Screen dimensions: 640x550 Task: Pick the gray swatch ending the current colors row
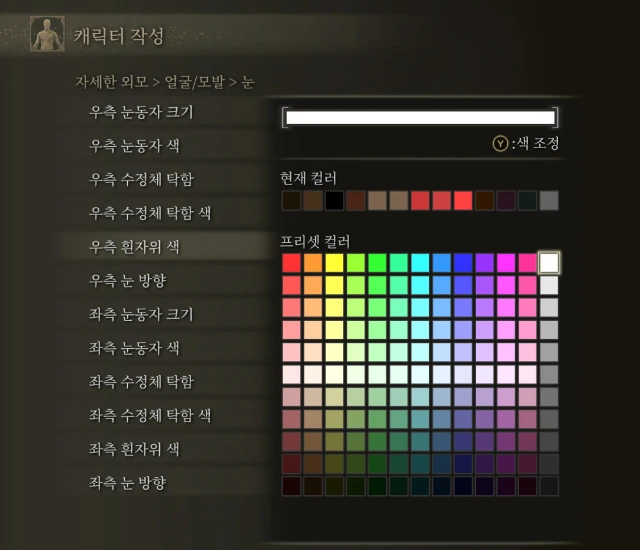[549, 201]
